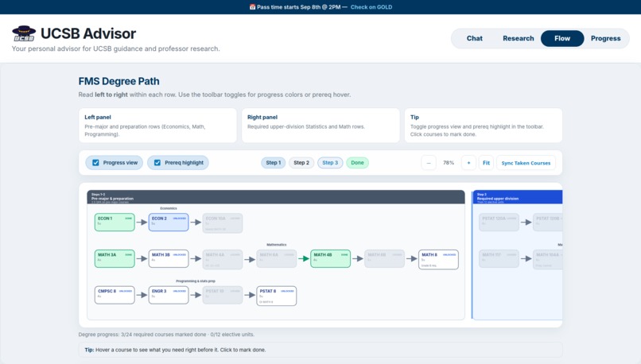The image size is (641, 364).
Task: Click the ECON 10A course node
Action: [x=223, y=223]
